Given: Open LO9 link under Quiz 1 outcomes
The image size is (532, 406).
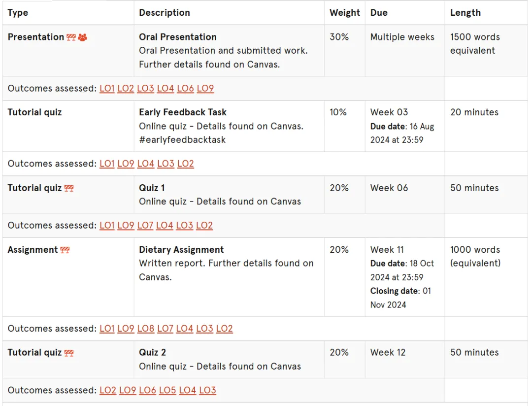Looking at the screenshot, I should [x=126, y=226].
